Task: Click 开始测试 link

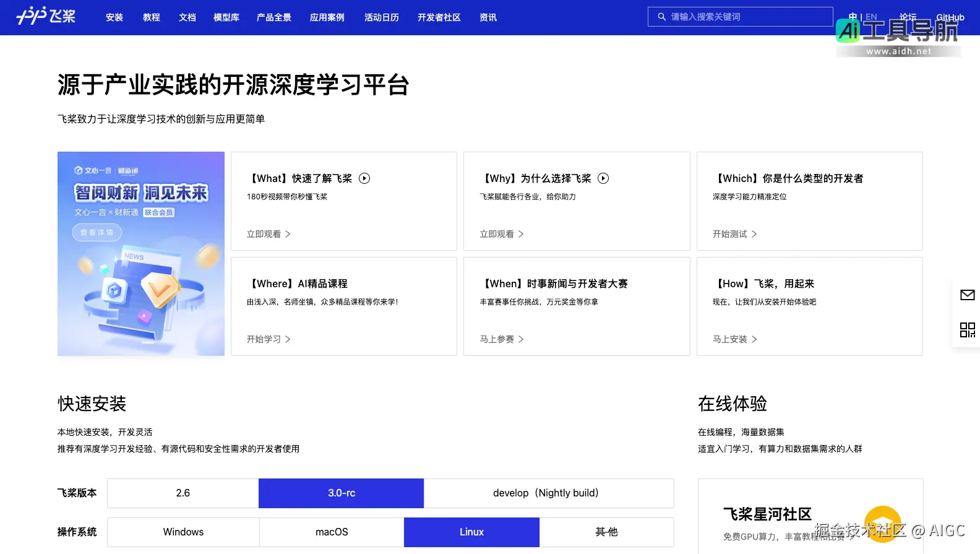Action: (730, 234)
